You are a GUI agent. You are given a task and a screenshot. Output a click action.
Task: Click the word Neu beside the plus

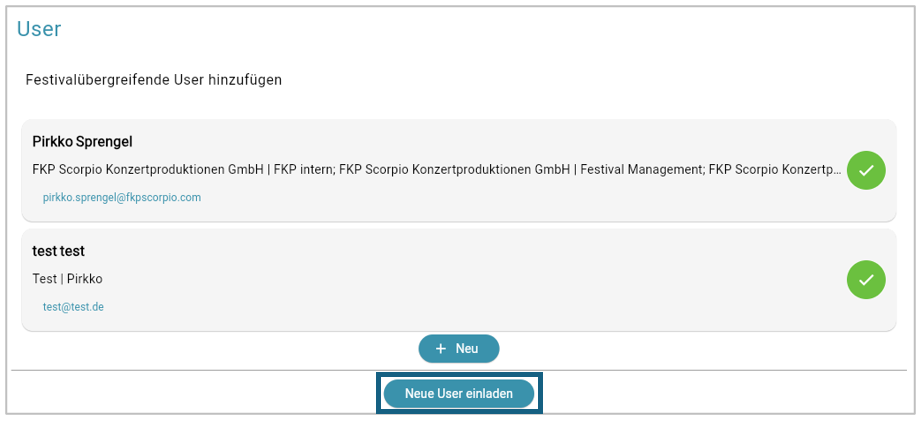click(x=467, y=349)
